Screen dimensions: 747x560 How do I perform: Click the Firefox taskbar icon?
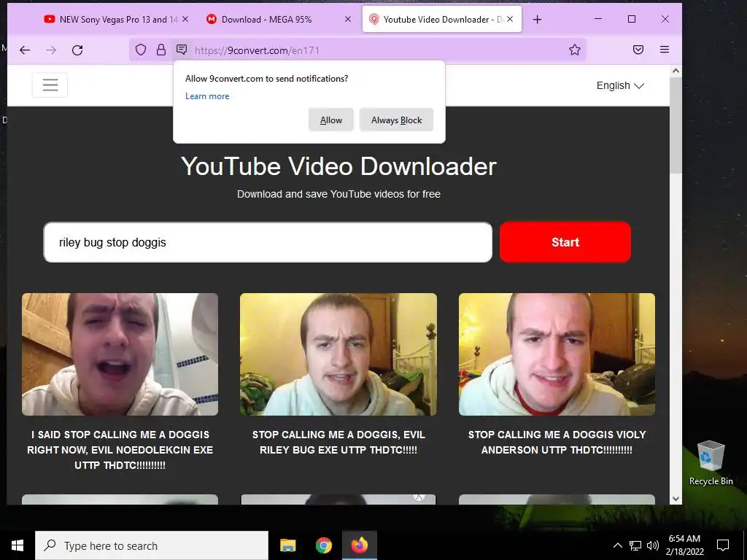click(360, 545)
